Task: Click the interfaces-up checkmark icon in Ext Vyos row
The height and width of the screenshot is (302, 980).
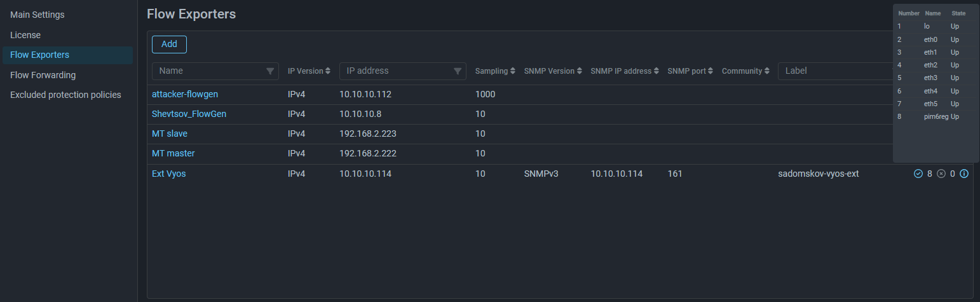Action: coord(918,174)
